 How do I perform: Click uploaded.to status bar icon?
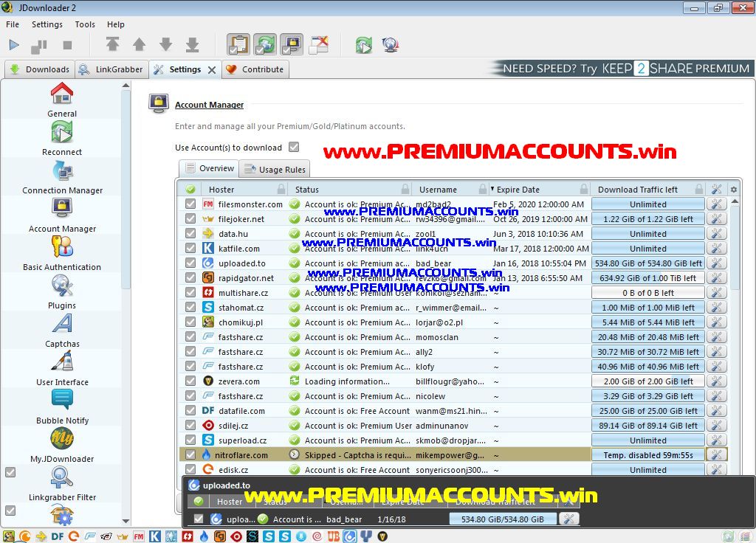349,536
